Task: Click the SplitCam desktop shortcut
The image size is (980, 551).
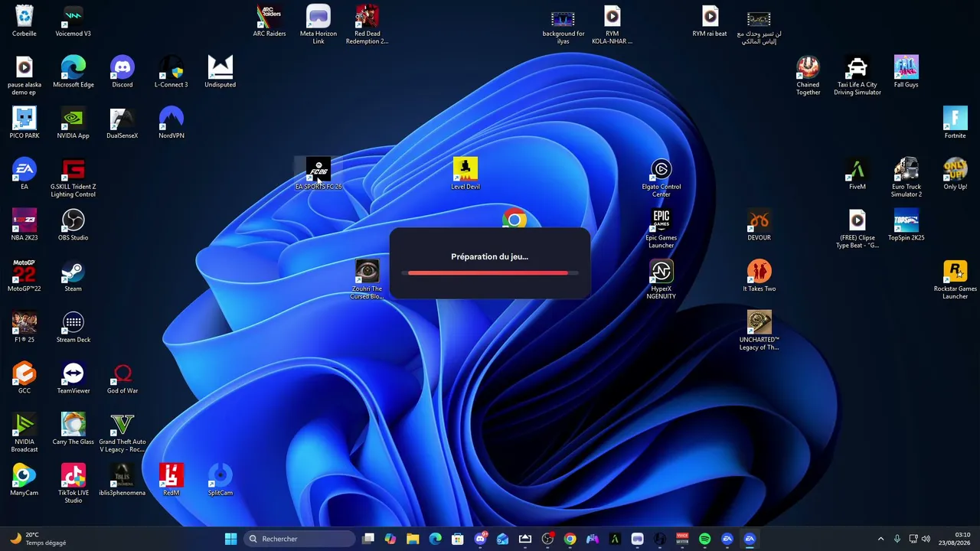Action: click(220, 481)
